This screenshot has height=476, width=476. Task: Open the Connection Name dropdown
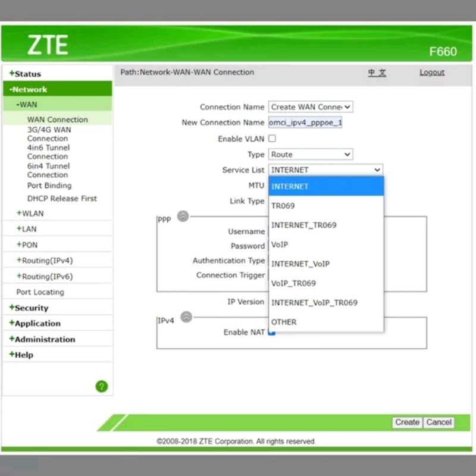pos(310,107)
